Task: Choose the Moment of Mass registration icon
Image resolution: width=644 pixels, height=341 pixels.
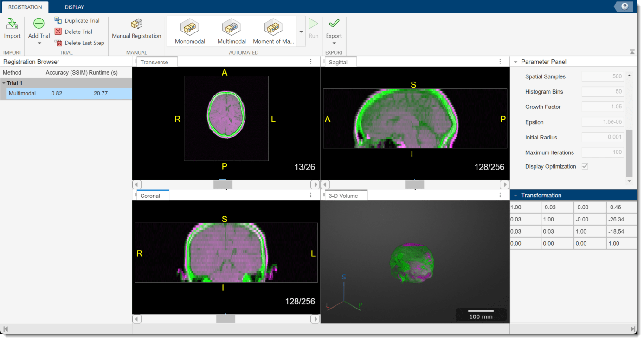Action: pyautogui.click(x=273, y=28)
